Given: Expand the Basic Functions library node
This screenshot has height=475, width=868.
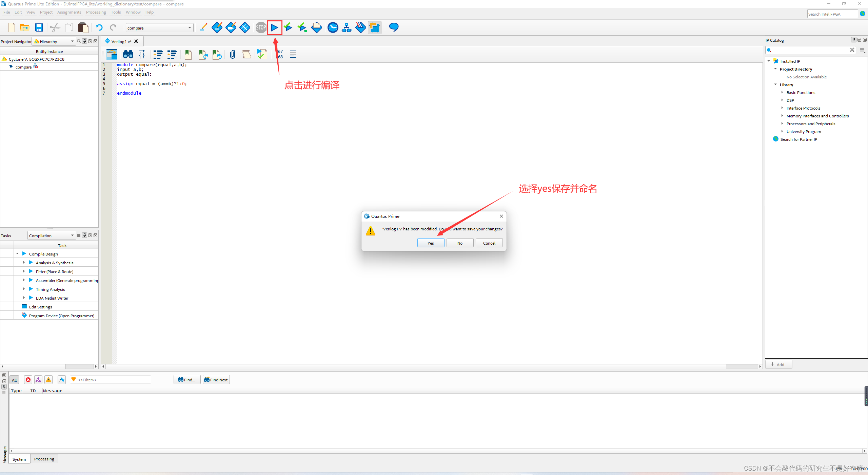Looking at the screenshot, I should tap(782, 92).
